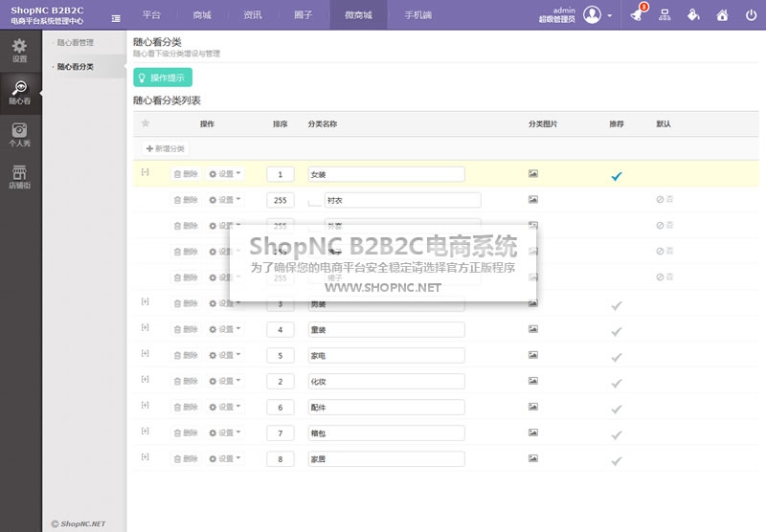Click the 新增分类 add button
Screen dimensions: 766x532
pyautogui.click(x=166, y=148)
